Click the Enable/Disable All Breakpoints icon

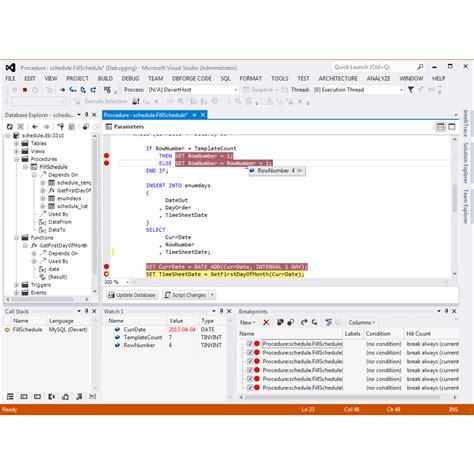click(291, 322)
